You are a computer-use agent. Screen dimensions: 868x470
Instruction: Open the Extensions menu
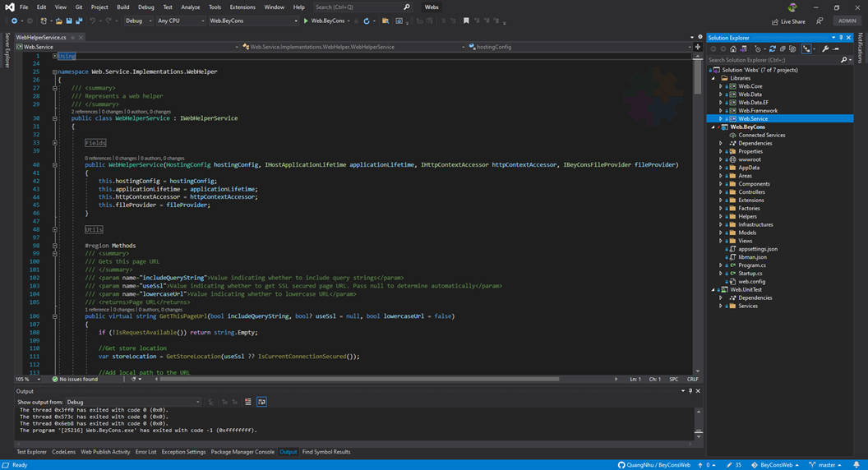pos(242,7)
